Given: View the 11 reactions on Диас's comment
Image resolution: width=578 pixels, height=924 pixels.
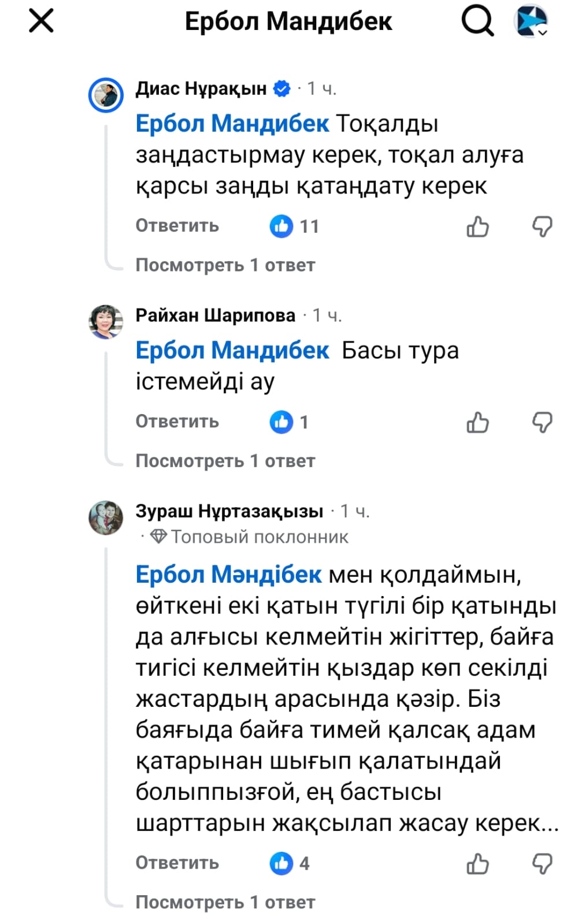Looking at the screenshot, I should (x=294, y=226).
